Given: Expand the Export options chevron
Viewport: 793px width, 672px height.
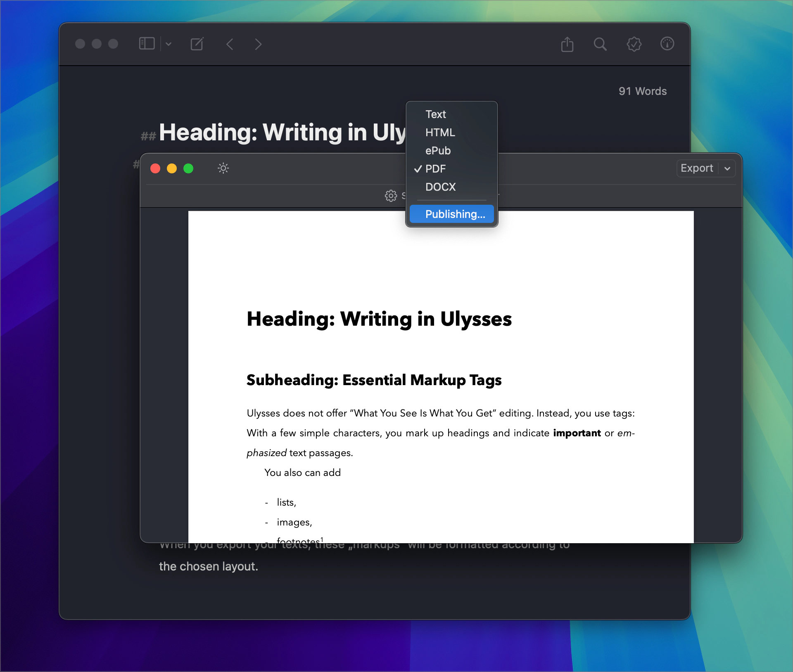Looking at the screenshot, I should (727, 168).
